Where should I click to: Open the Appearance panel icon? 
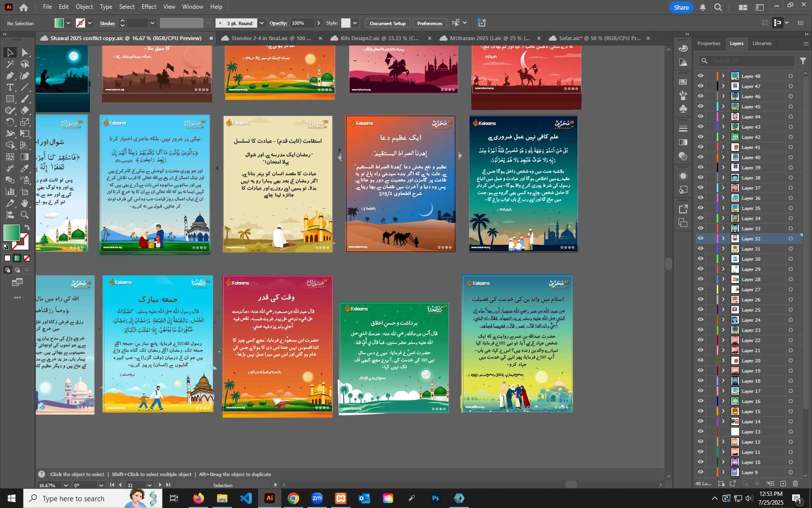(683, 176)
